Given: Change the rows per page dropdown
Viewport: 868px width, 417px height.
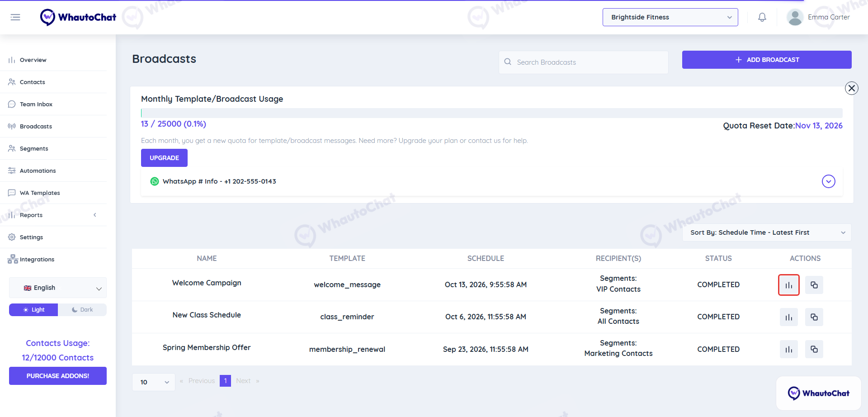Looking at the screenshot, I should [154, 382].
